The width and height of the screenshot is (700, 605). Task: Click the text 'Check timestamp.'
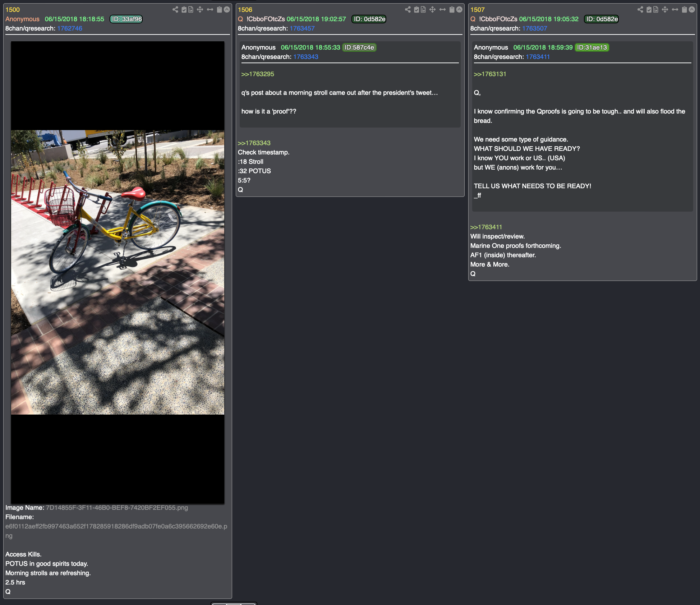tap(263, 152)
